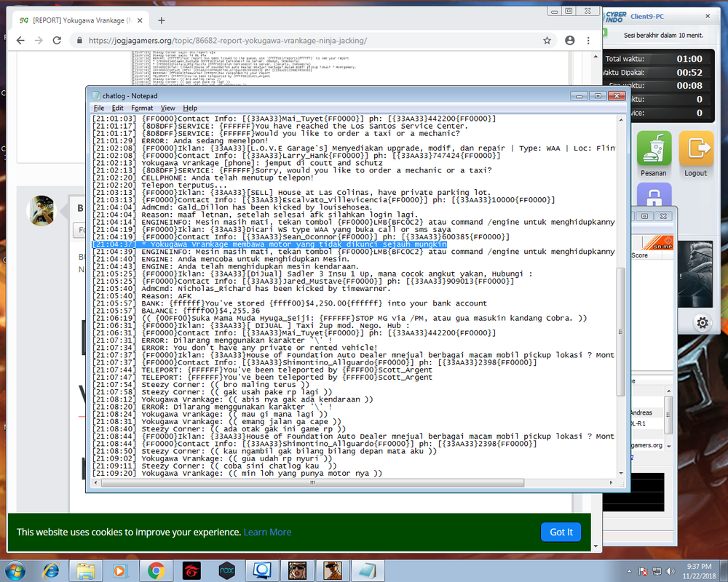Open Notepad Help menu

coord(190,108)
